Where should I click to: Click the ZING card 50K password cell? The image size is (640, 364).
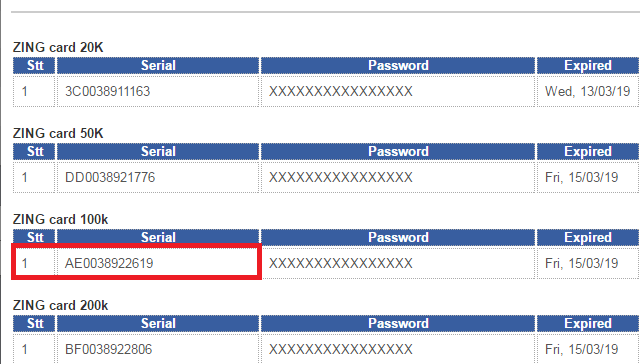[x=398, y=177]
